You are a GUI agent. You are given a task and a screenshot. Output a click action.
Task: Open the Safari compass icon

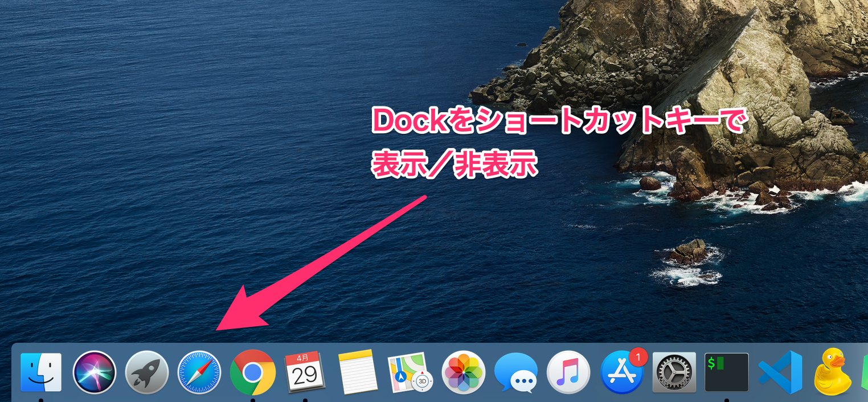[199, 372]
